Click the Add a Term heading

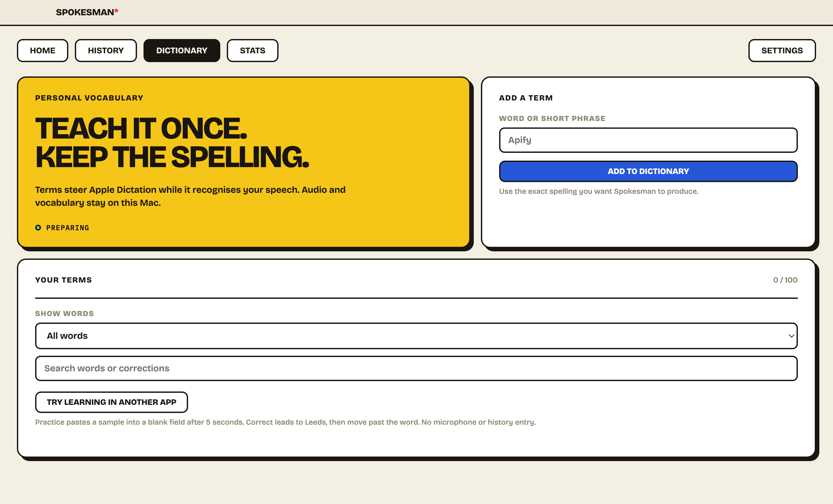pyautogui.click(x=526, y=98)
